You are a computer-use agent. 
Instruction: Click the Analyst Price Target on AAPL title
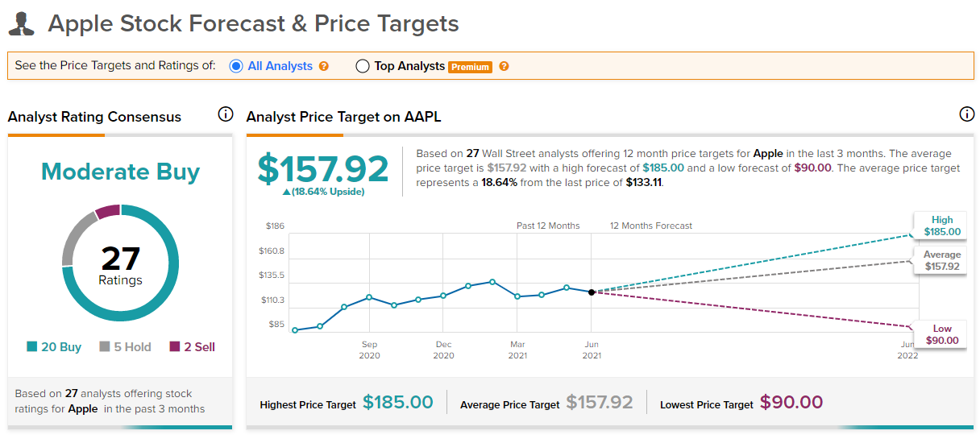click(x=344, y=117)
